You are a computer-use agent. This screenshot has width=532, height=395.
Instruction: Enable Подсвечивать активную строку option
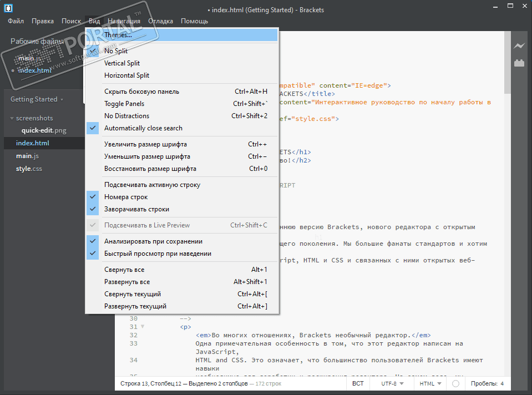tap(182, 185)
